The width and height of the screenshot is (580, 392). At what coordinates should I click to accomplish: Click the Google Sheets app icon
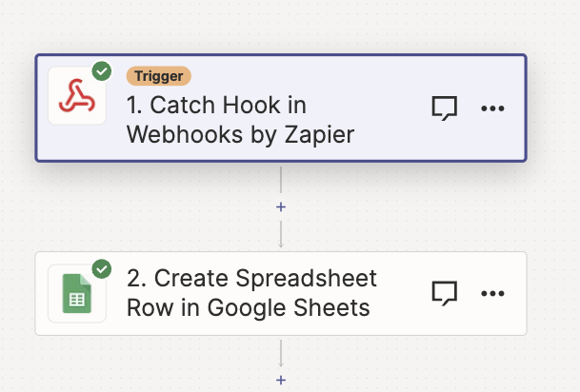(x=76, y=293)
